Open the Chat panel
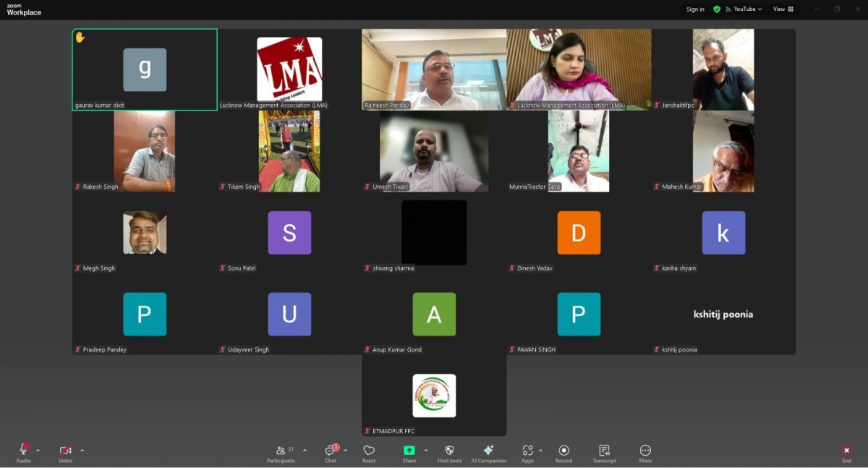This screenshot has height=468, width=868. (331, 451)
